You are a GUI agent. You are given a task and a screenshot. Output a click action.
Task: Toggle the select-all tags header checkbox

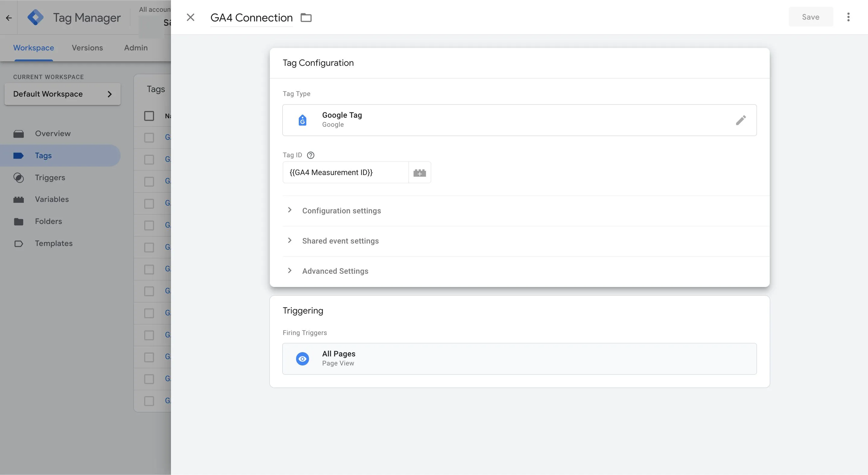[149, 116]
